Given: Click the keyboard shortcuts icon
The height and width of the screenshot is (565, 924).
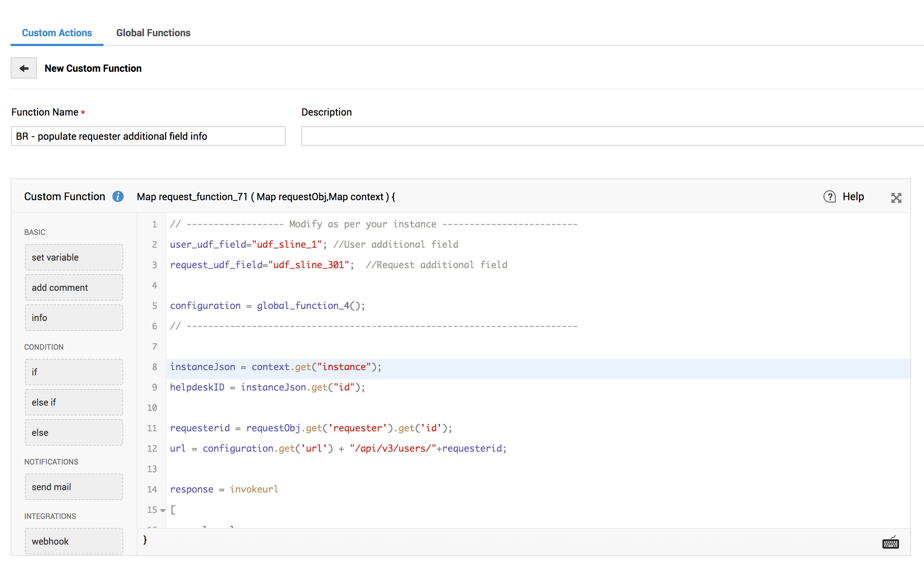Looking at the screenshot, I should (890, 543).
